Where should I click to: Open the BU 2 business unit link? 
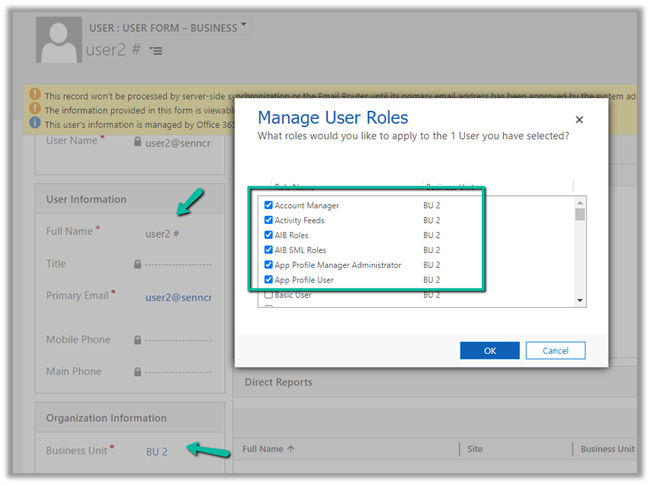point(156,451)
